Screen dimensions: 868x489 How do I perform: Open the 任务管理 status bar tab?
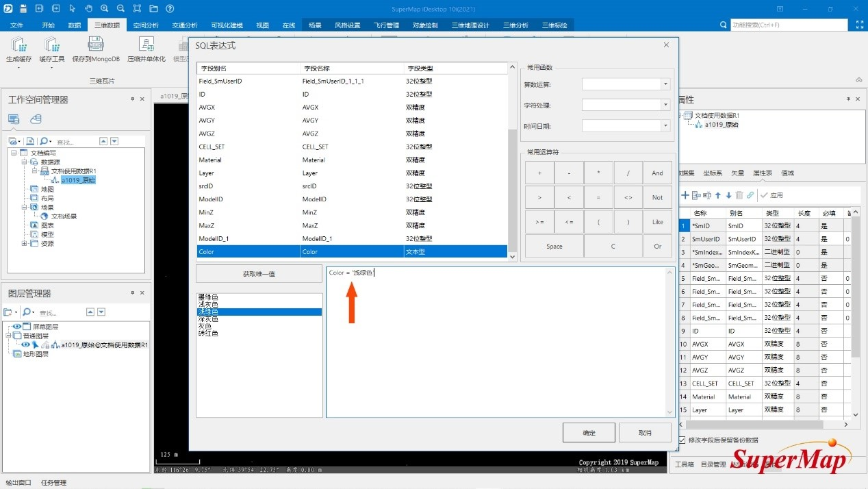pyautogui.click(x=54, y=483)
